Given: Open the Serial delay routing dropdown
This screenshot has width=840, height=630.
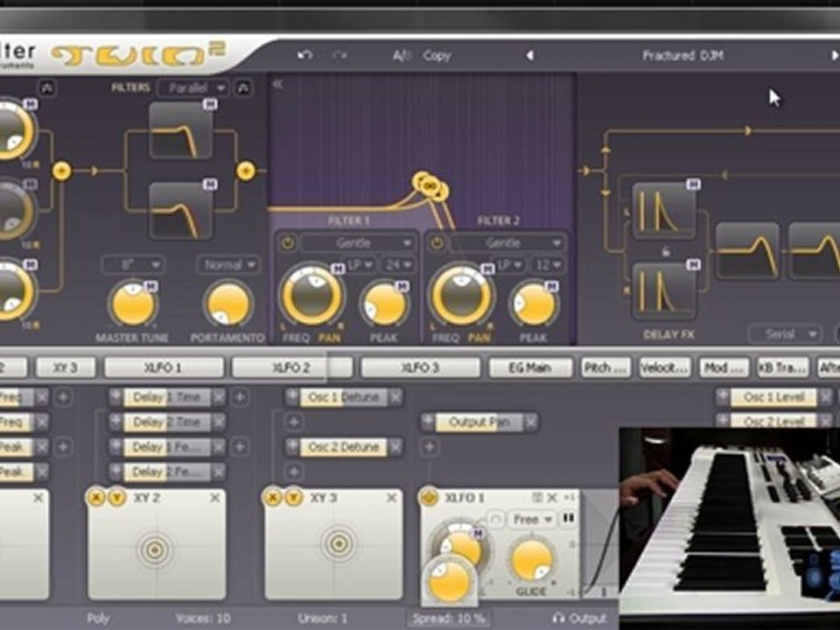Looking at the screenshot, I should pos(785,334).
